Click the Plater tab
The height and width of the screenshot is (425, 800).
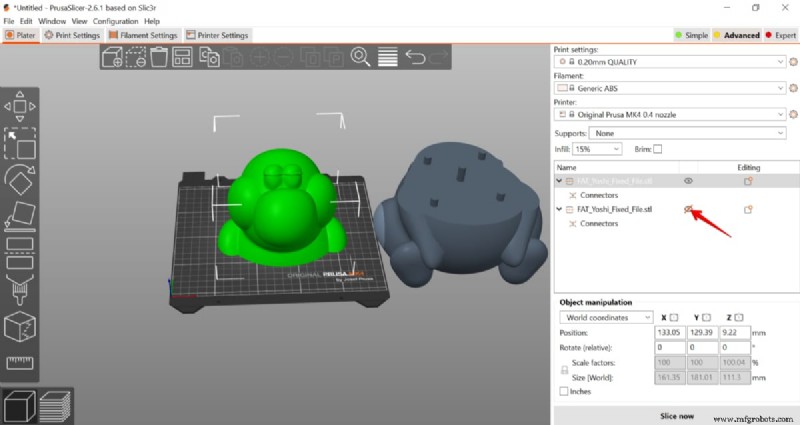coord(20,35)
